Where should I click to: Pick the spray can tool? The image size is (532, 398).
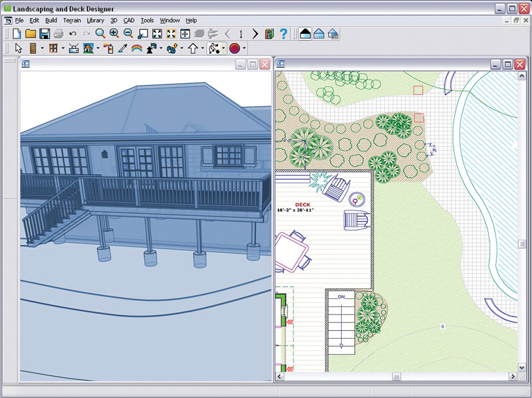click(108, 49)
